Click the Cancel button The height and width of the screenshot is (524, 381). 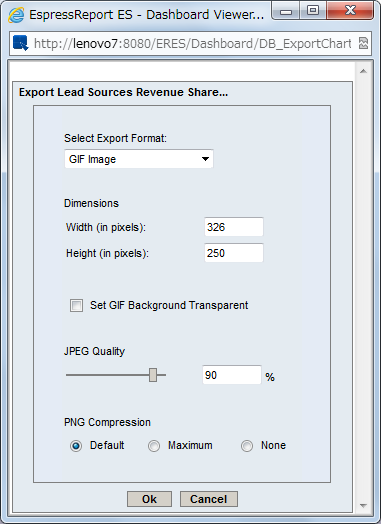point(209,499)
